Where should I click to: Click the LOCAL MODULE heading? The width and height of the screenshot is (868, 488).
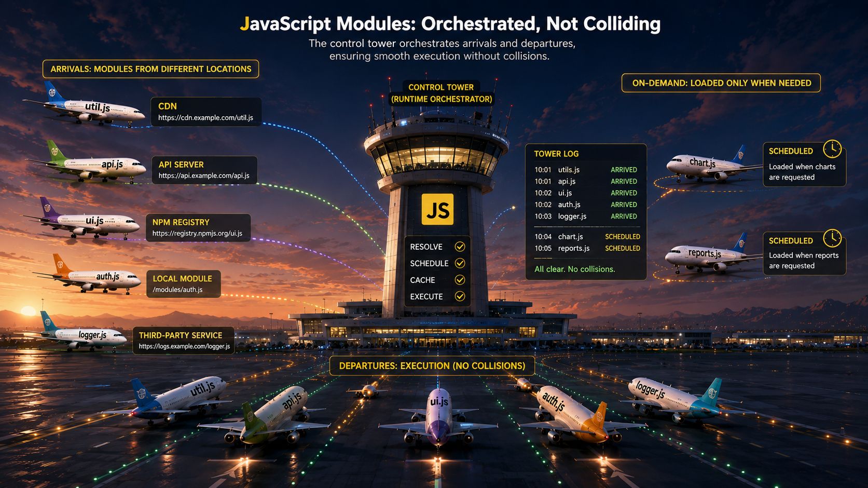[182, 279]
